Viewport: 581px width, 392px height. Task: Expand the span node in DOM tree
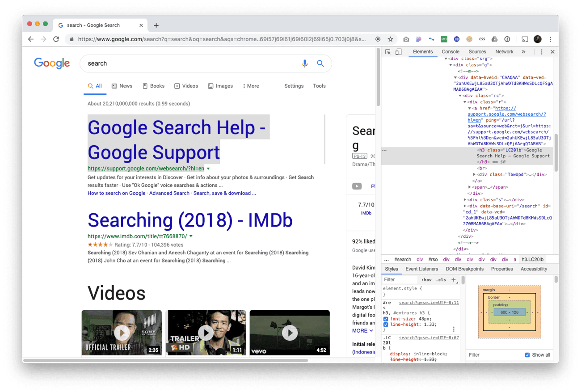point(469,187)
